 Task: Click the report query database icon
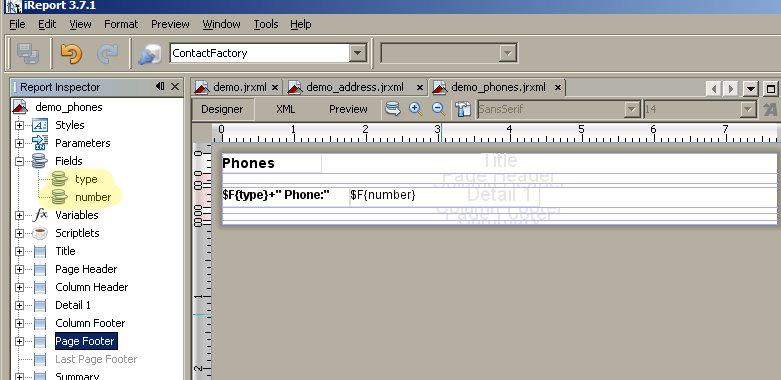[392, 109]
